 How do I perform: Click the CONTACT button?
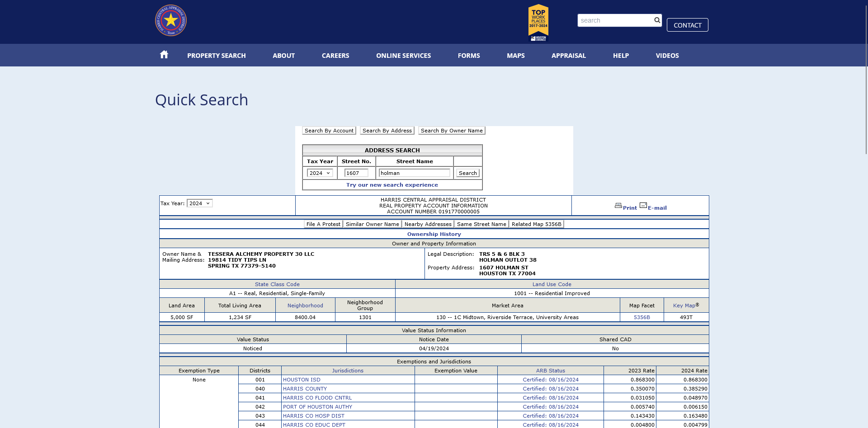point(687,25)
